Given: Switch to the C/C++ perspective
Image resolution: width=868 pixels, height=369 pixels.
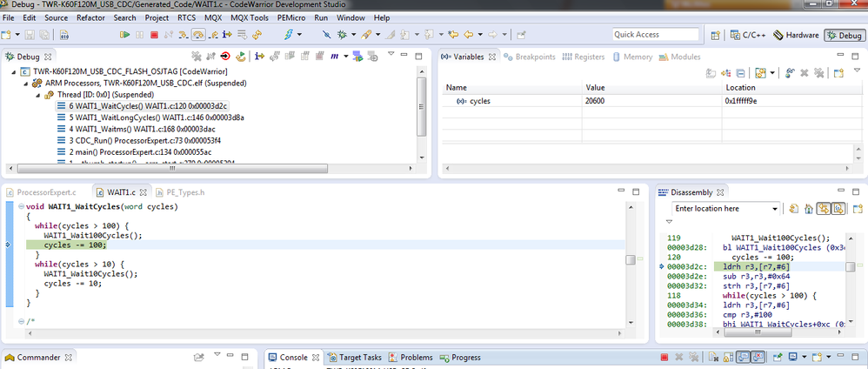Looking at the screenshot, I should coord(748,35).
